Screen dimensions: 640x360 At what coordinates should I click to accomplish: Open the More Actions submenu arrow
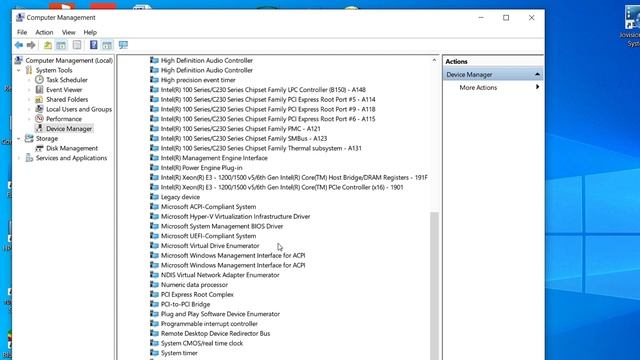[x=537, y=87]
